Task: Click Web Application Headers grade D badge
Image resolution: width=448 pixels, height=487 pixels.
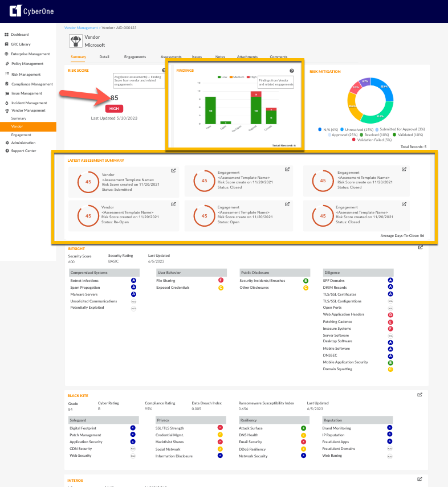Action: click(390, 315)
